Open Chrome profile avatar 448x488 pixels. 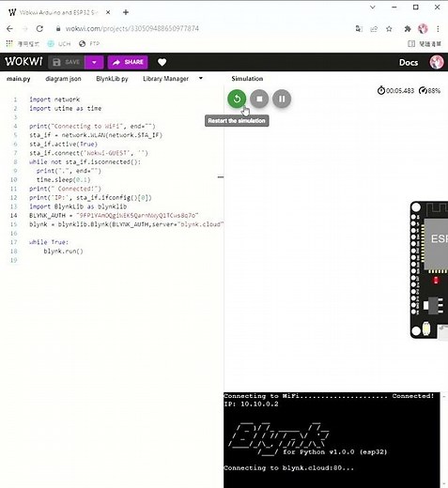(423, 29)
